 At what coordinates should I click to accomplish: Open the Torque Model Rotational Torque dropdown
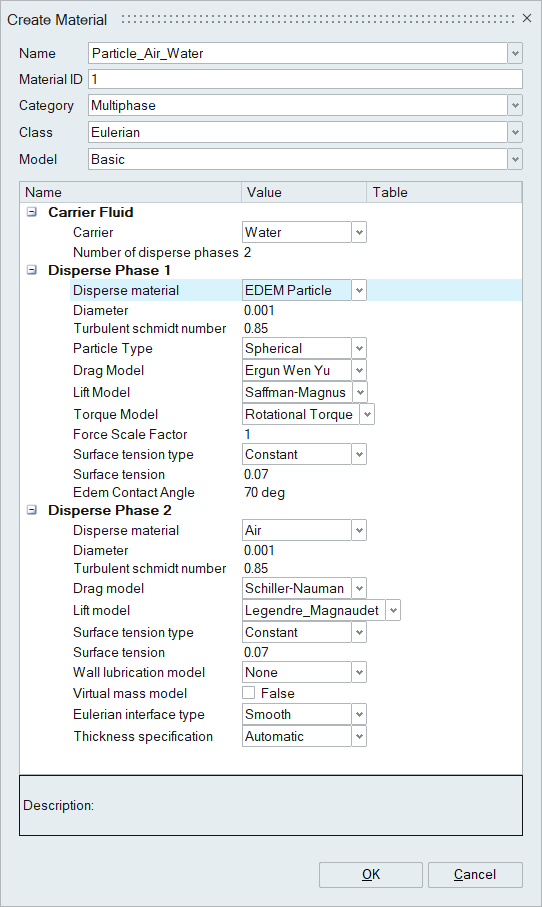pos(367,414)
